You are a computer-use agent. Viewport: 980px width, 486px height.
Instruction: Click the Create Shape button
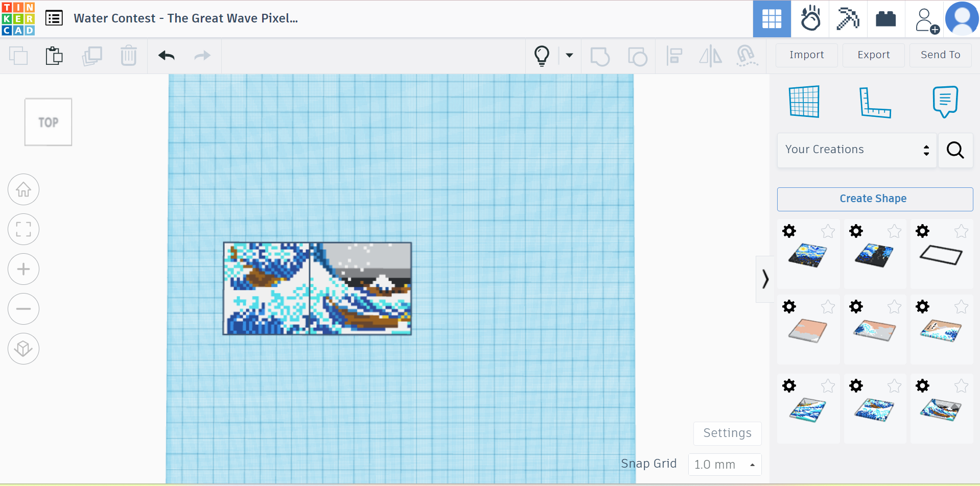874,199
